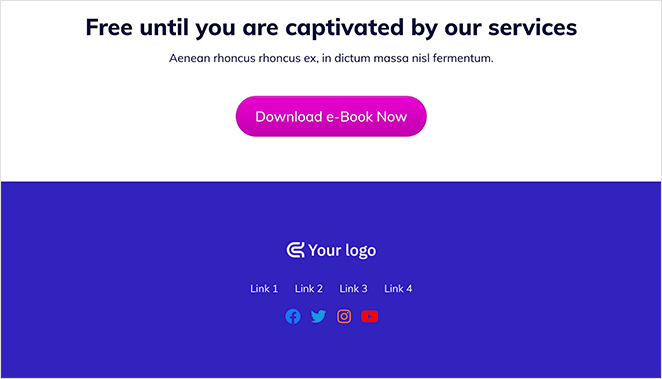662x379 pixels.
Task: Follow the Link 1 footer link
Action: 264,289
